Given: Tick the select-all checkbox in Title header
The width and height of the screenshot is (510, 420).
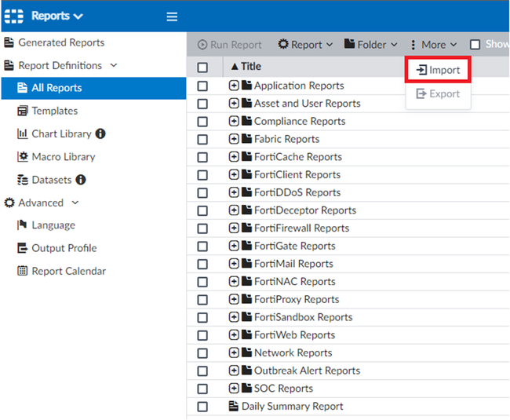Looking at the screenshot, I should coord(202,68).
